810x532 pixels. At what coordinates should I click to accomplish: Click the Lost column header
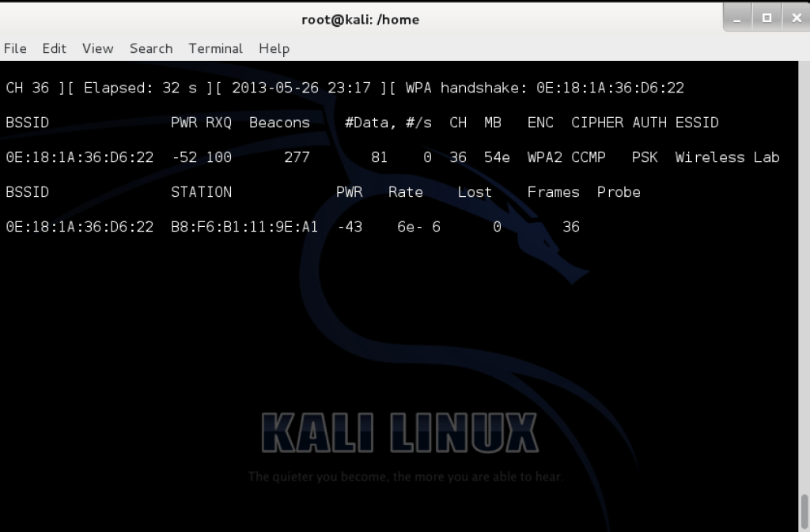coord(475,192)
